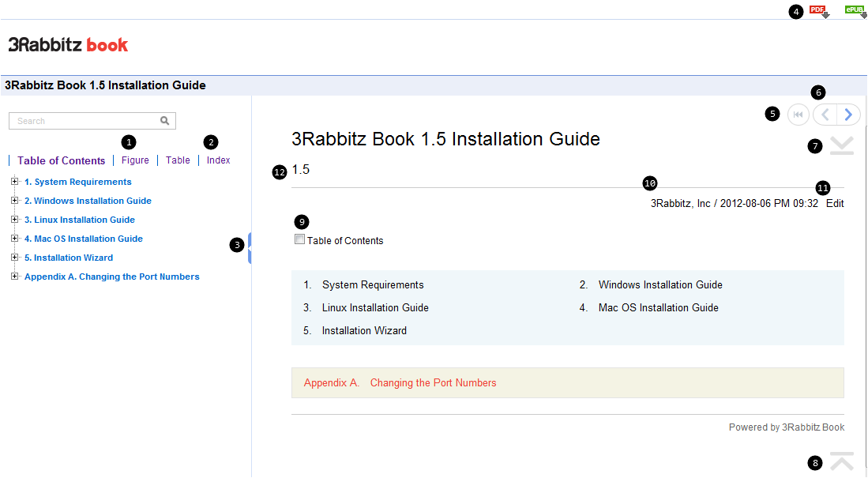This screenshot has height=478, width=868.
Task: Open 3. Linux Installation Guide in sidebar
Action: 80,220
